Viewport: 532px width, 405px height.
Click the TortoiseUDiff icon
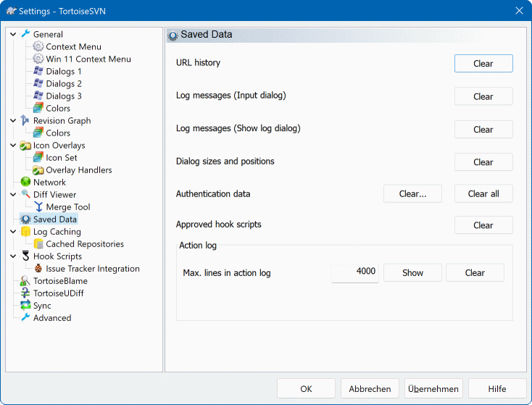tap(25, 293)
